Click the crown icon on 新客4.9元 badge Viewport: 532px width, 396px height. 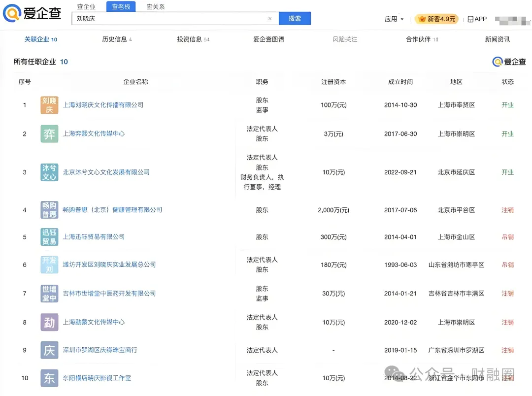pos(422,19)
